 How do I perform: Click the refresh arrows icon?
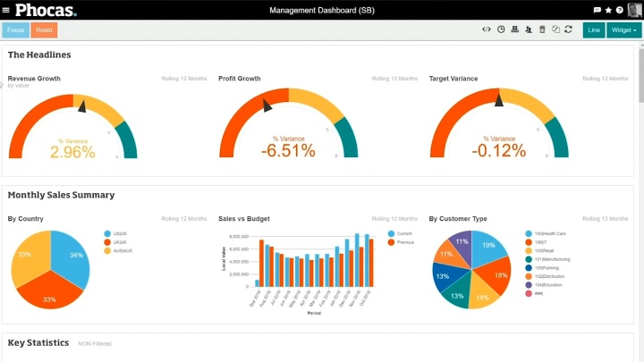[x=569, y=29]
